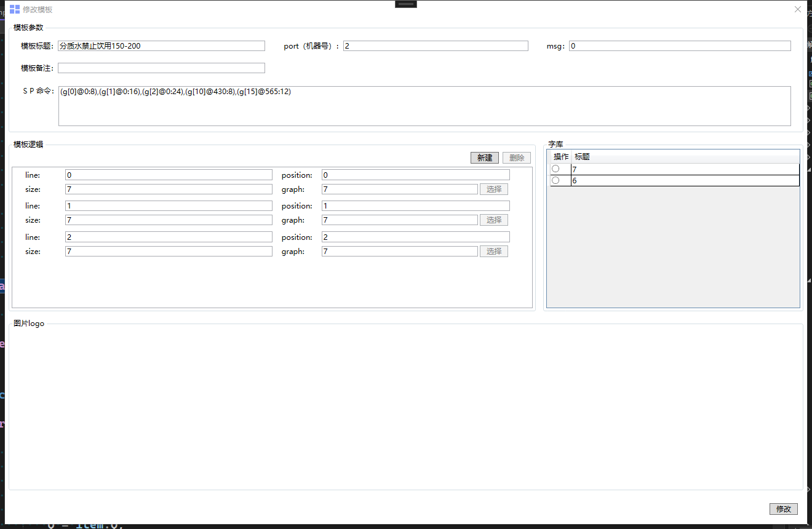This screenshot has height=529, width=812.
Task: Close the 修改模板 window
Action: 798,9
